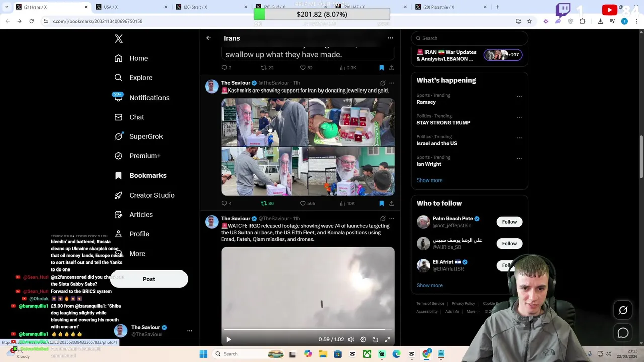
Task: Open the Ian Wright trending topic
Action: coord(429,164)
